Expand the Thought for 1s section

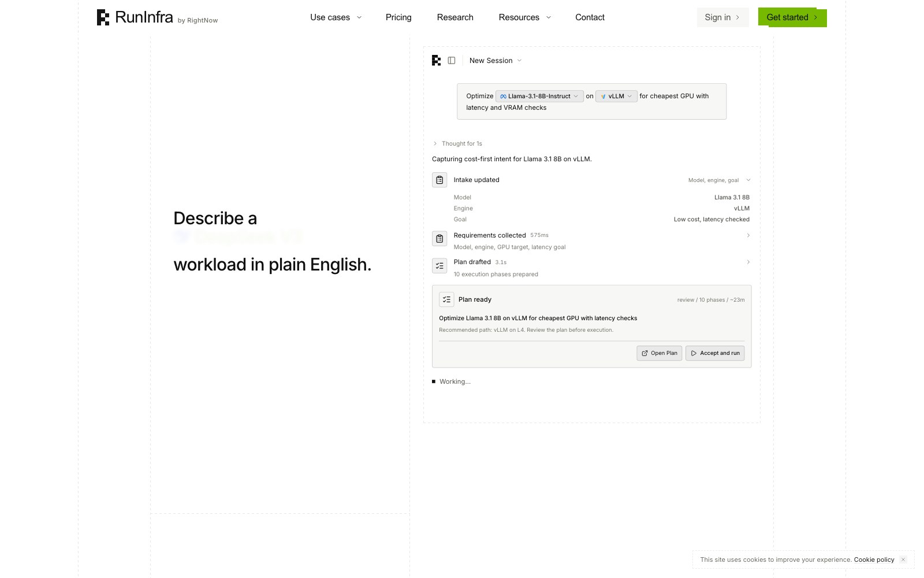[457, 143]
